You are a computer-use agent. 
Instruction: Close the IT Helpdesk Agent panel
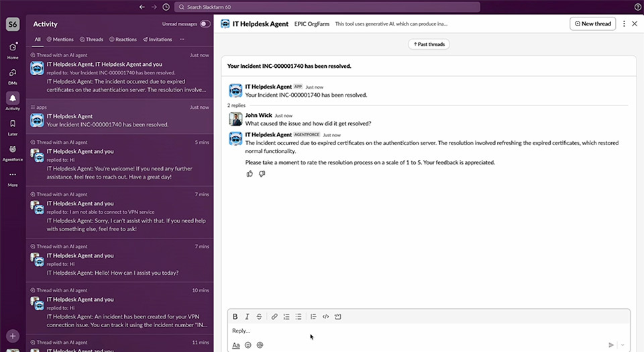[635, 24]
